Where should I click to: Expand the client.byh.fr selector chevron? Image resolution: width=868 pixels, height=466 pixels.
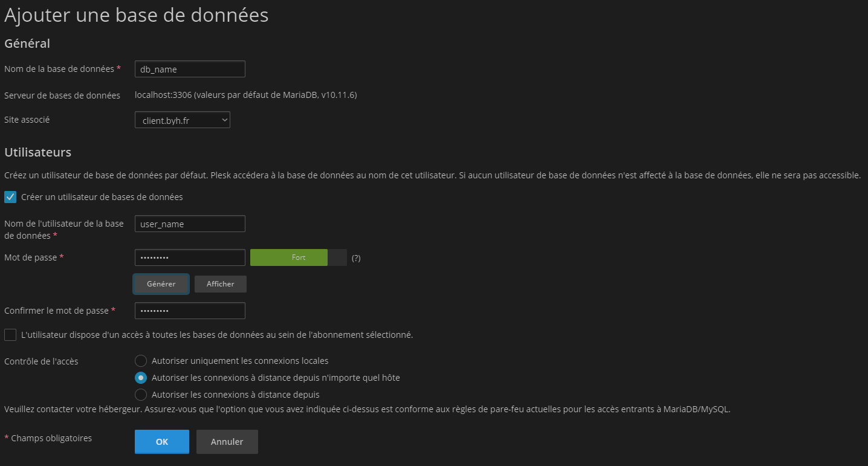(224, 119)
